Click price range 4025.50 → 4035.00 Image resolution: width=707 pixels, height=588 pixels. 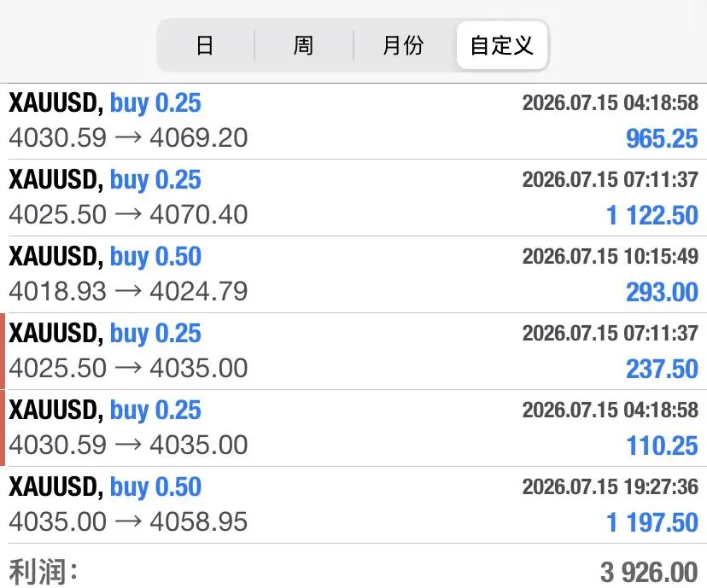[x=128, y=368]
